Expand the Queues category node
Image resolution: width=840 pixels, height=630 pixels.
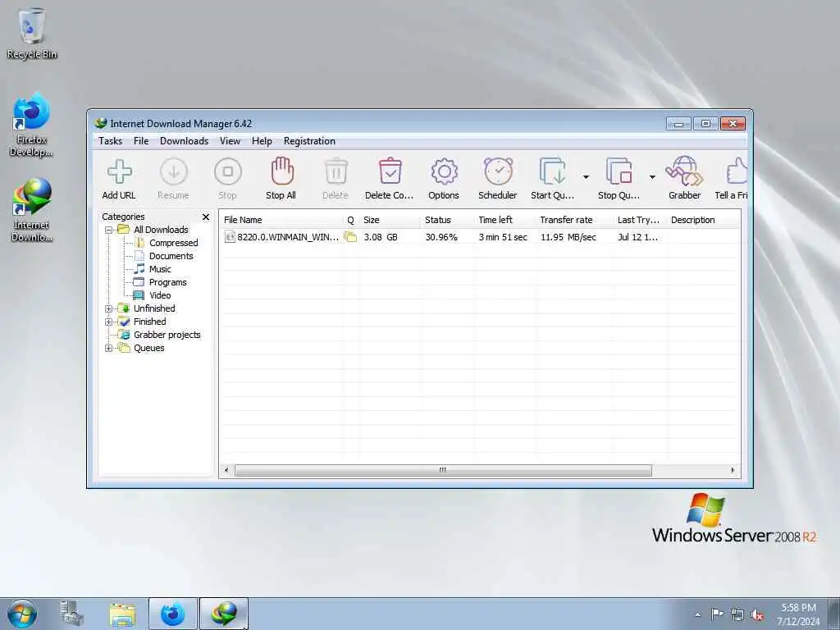point(109,348)
